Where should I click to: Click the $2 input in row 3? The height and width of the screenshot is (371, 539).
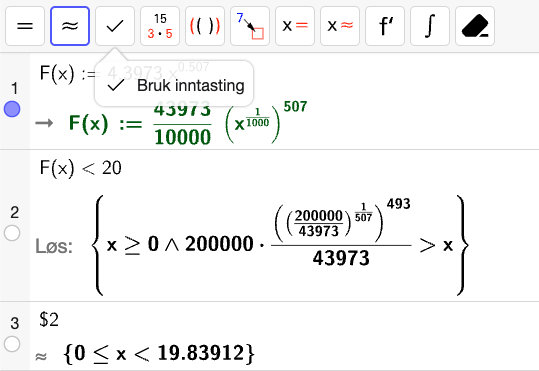pos(49,319)
